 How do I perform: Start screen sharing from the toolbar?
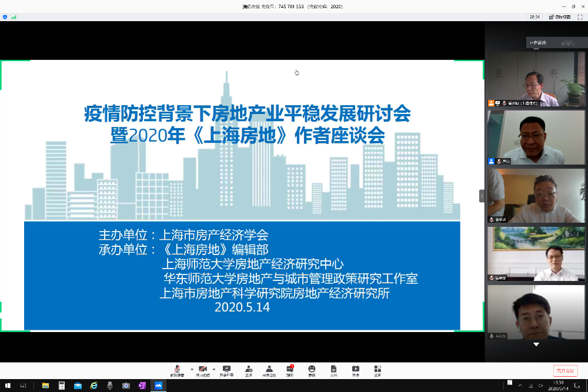pyautogui.click(x=226, y=371)
